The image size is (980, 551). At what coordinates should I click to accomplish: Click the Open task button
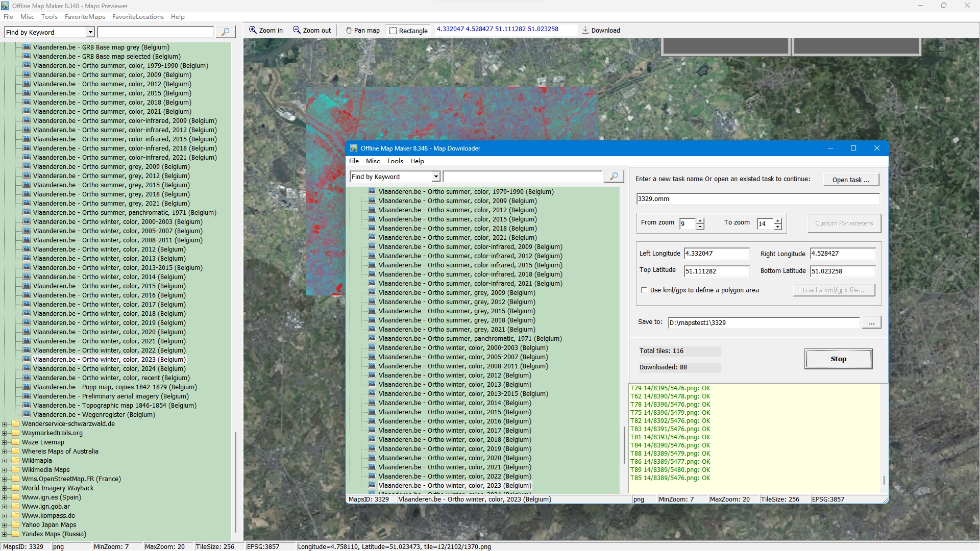click(850, 180)
